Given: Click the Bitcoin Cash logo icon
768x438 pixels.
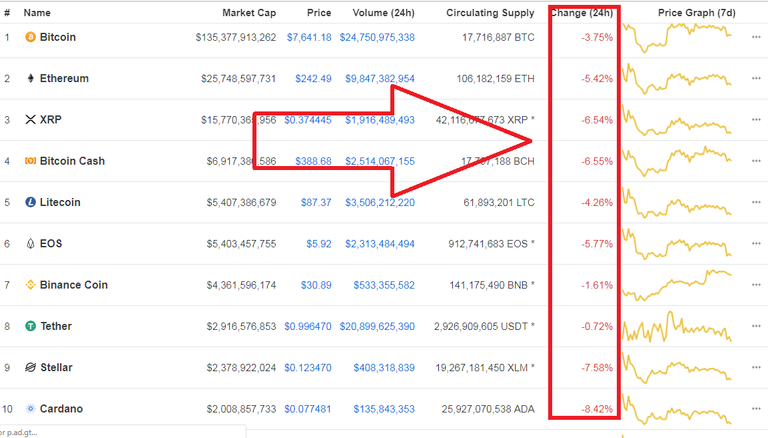Looking at the screenshot, I should coord(30,161).
